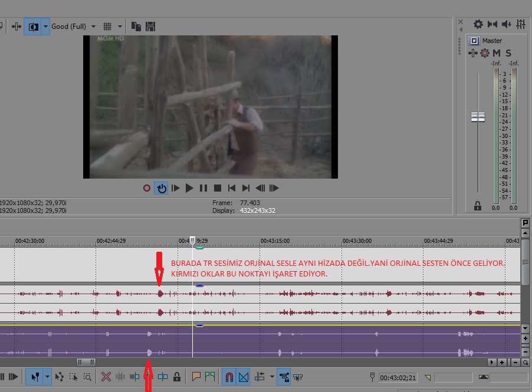Toggle Enable Snapping magnet
The height and width of the screenshot is (392, 532).
point(229,377)
